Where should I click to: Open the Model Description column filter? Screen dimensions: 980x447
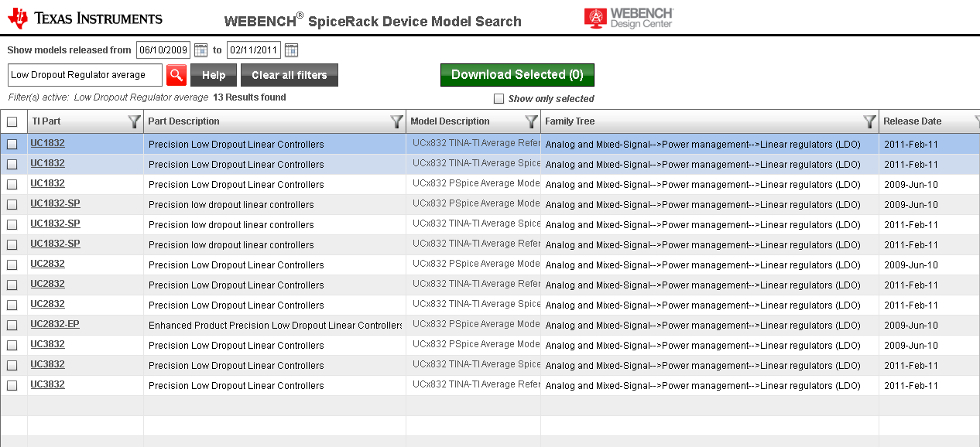[x=531, y=121]
